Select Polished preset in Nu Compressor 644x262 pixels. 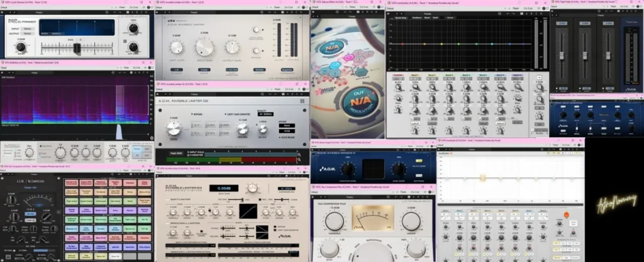(x=128, y=182)
